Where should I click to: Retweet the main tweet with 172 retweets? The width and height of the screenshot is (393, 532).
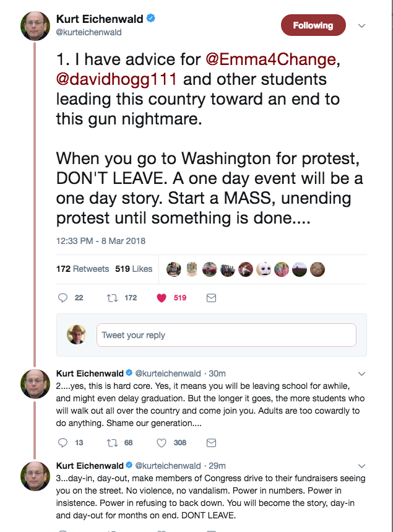(x=112, y=298)
